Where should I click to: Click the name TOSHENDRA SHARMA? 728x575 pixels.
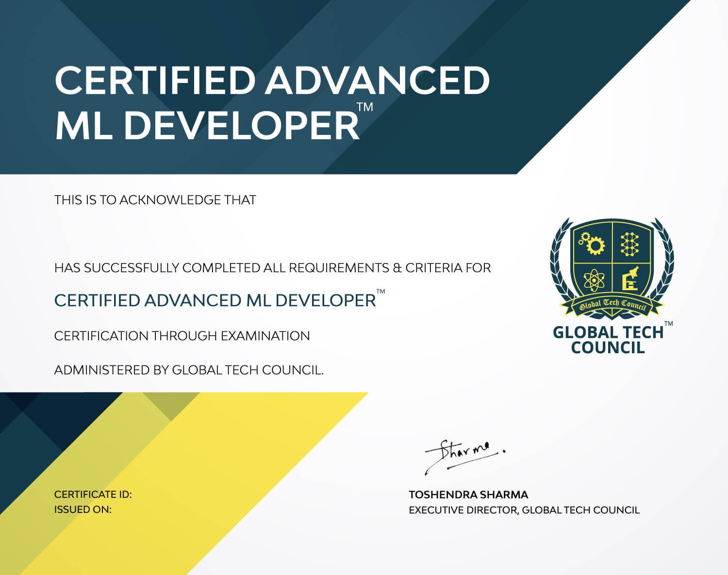point(468,495)
